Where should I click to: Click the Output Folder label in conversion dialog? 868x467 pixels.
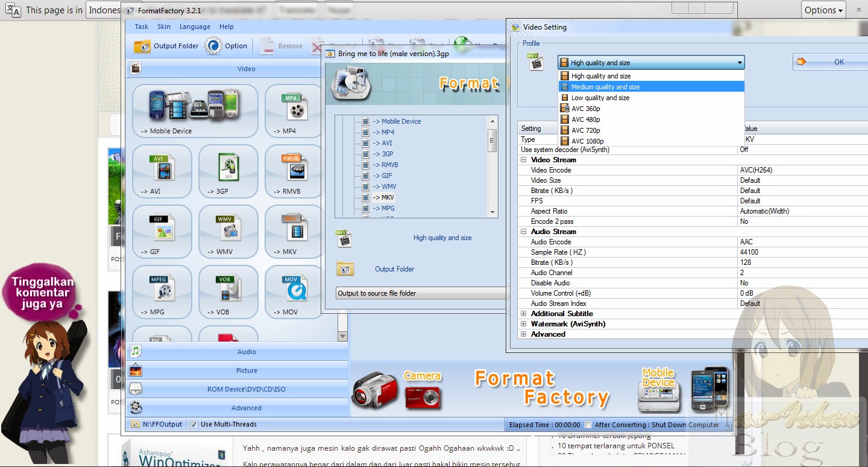click(395, 269)
